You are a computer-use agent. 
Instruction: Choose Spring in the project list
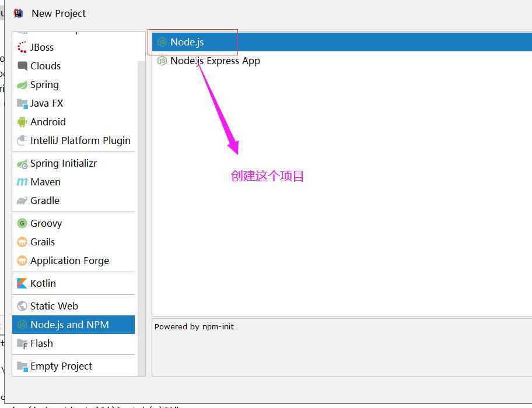(44, 85)
